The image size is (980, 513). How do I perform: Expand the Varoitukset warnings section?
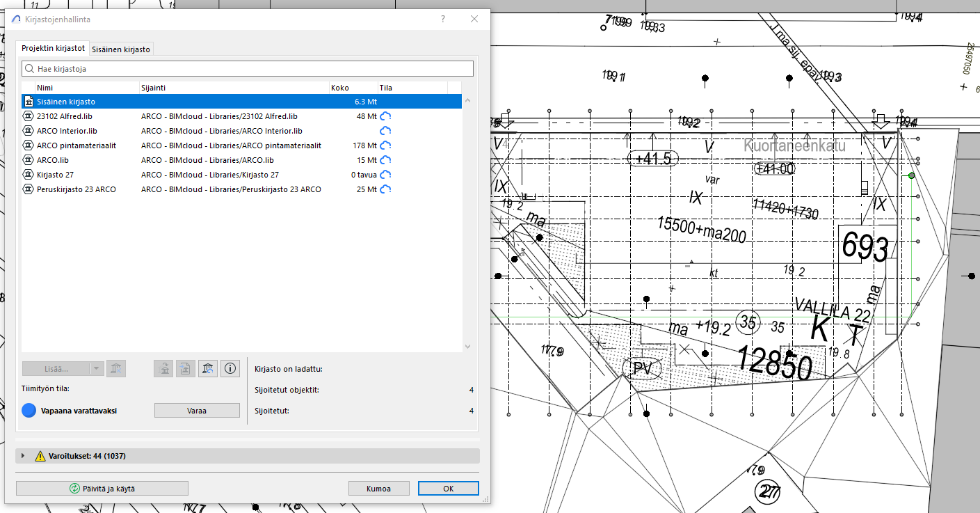[x=23, y=456]
